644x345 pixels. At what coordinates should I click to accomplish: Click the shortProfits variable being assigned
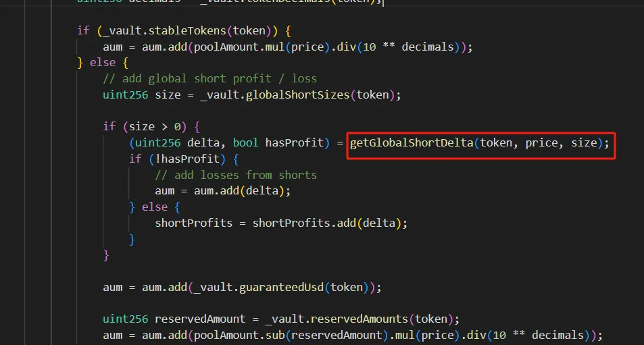tap(193, 223)
